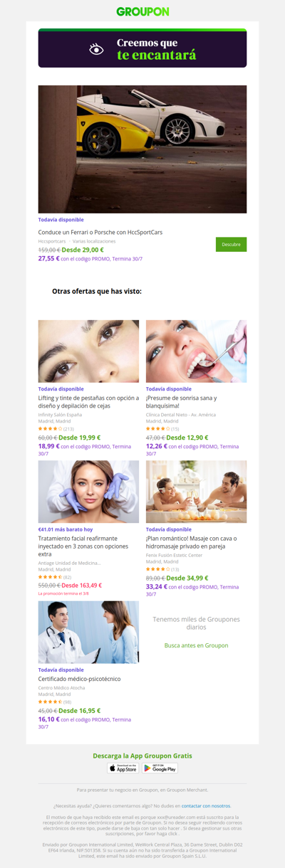Open the Busca antes en Groupon link

click(196, 645)
